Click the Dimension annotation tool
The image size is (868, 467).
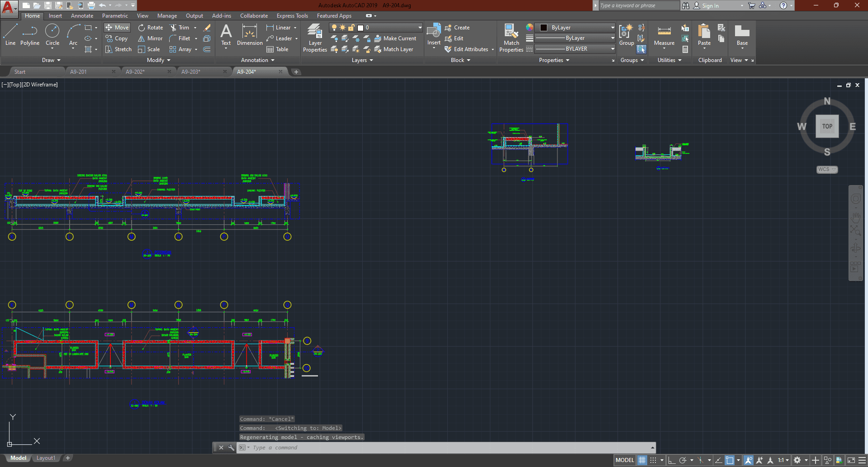250,35
